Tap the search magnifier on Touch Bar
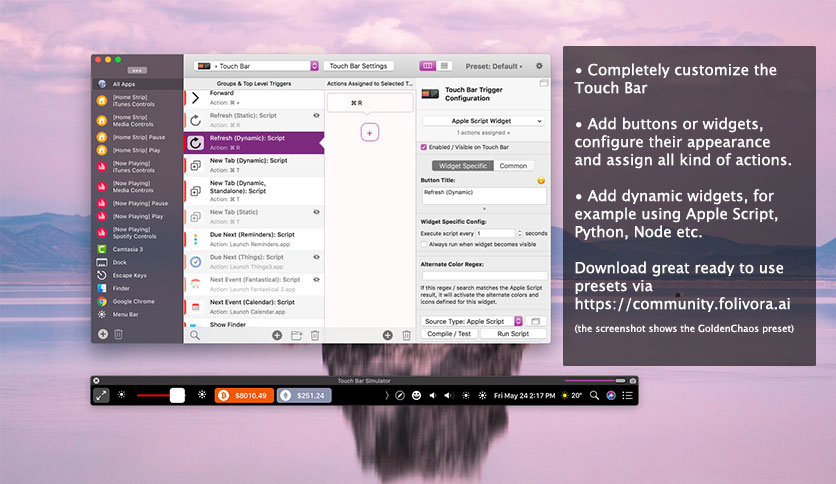Image resolution: width=836 pixels, height=484 pixels. (594, 396)
